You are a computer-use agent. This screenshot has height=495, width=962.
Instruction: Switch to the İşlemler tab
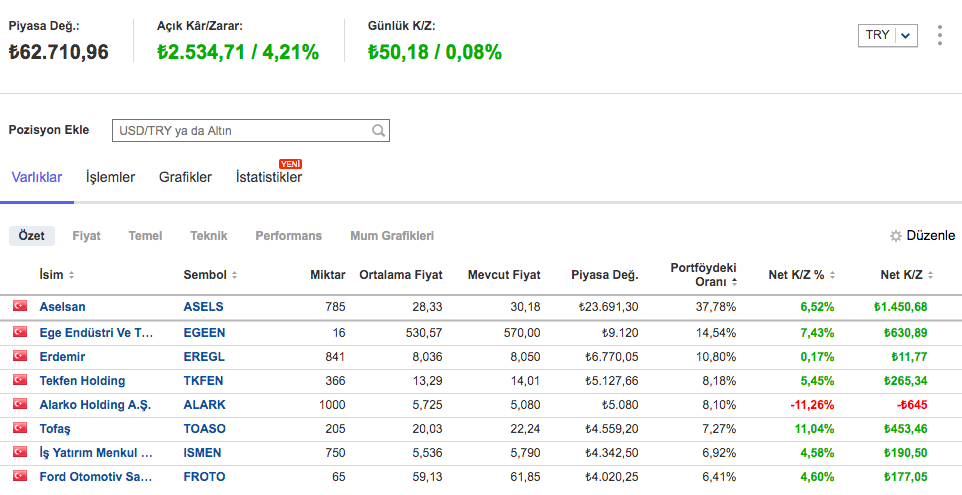point(110,177)
